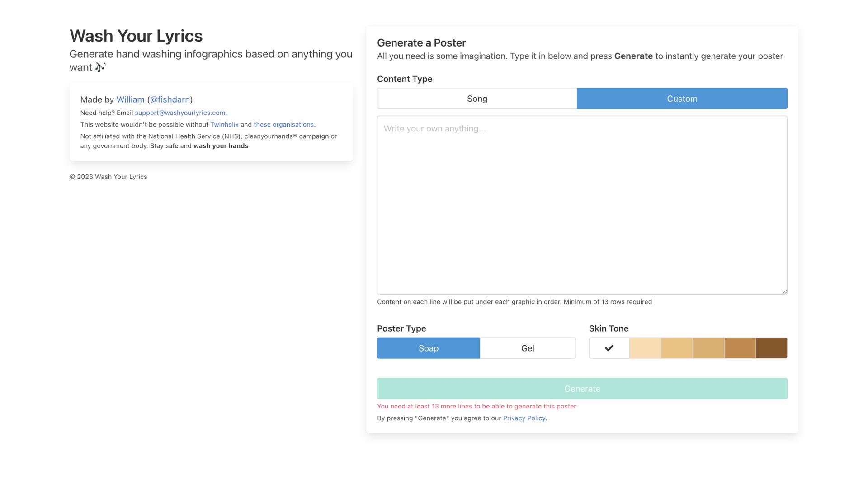Choose the lightest peach skin tone swatch
Screen dimensions: 868x488
click(645, 348)
